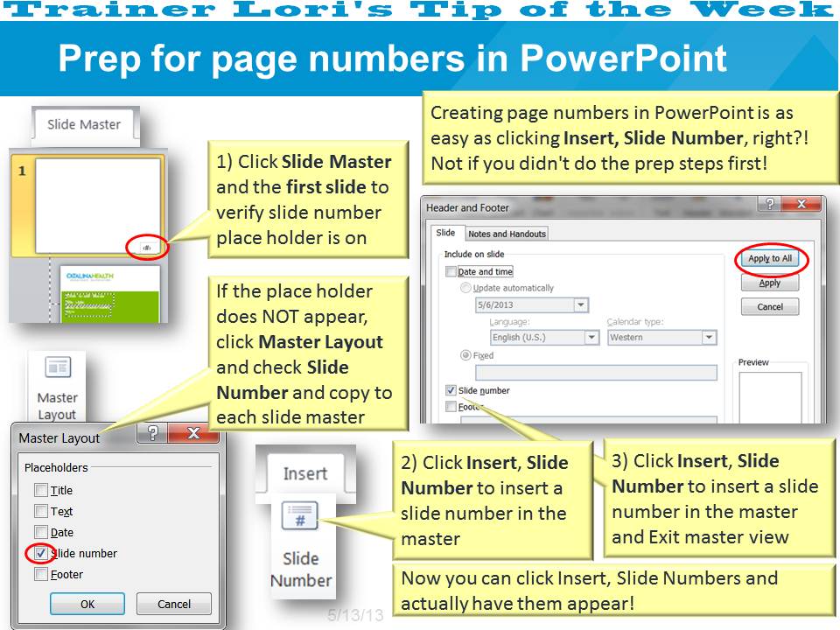The image size is (840, 630).
Task: Check the Title placeholder box
Action: pos(41,490)
